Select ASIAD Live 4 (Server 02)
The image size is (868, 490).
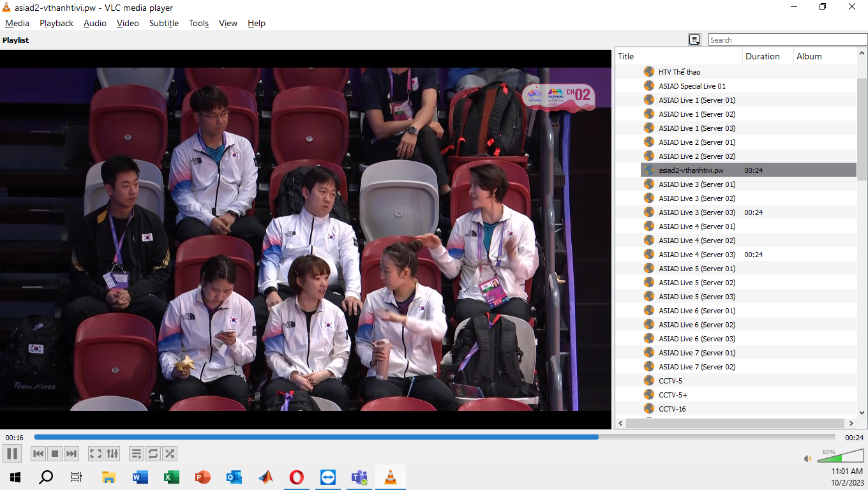(x=697, y=241)
